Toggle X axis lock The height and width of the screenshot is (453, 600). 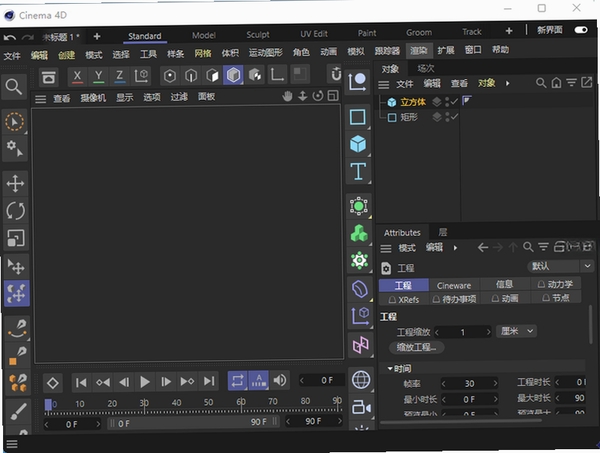[77, 76]
